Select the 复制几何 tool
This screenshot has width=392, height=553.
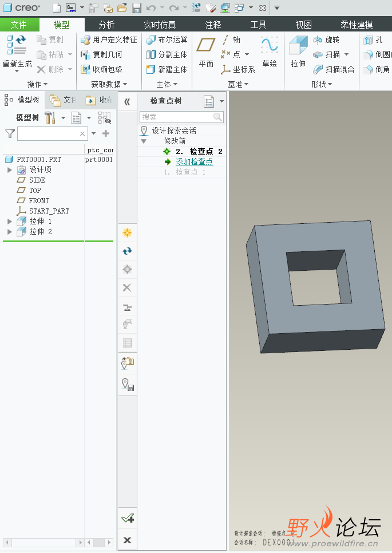(101, 54)
